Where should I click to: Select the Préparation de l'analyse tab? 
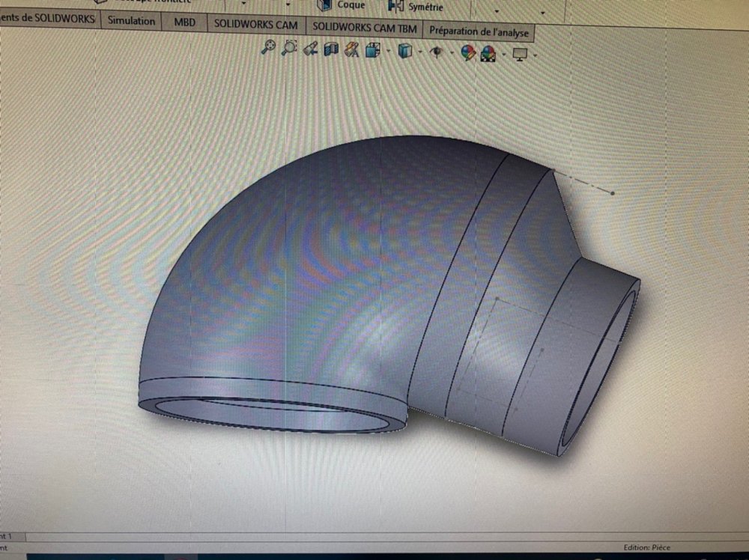point(479,31)
